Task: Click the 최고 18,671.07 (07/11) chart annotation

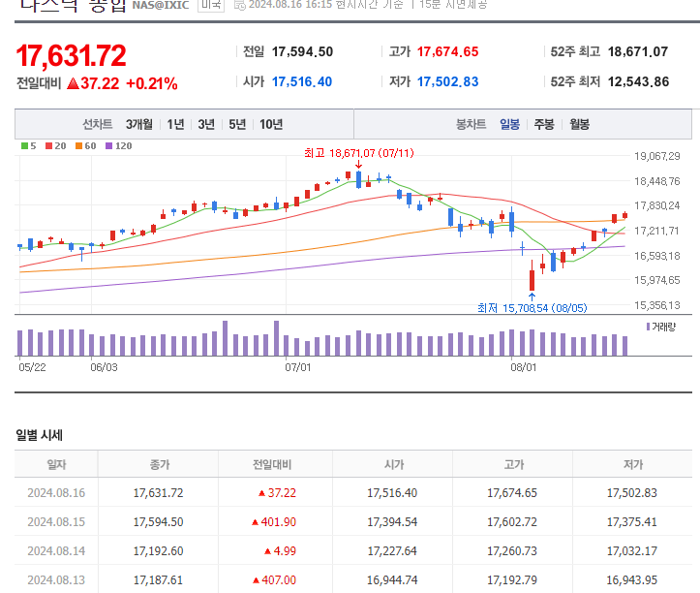Action: click(359, 153)
